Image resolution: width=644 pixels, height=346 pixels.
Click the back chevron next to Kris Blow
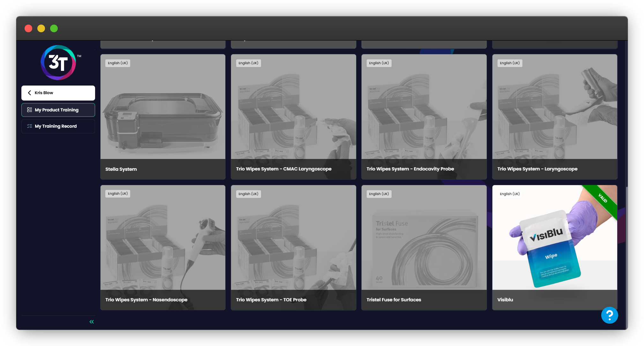(x=29, y=93)
